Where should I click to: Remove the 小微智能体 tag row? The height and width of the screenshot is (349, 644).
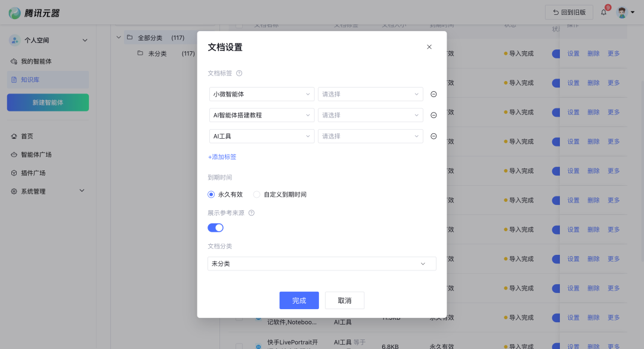coord(434,94)
